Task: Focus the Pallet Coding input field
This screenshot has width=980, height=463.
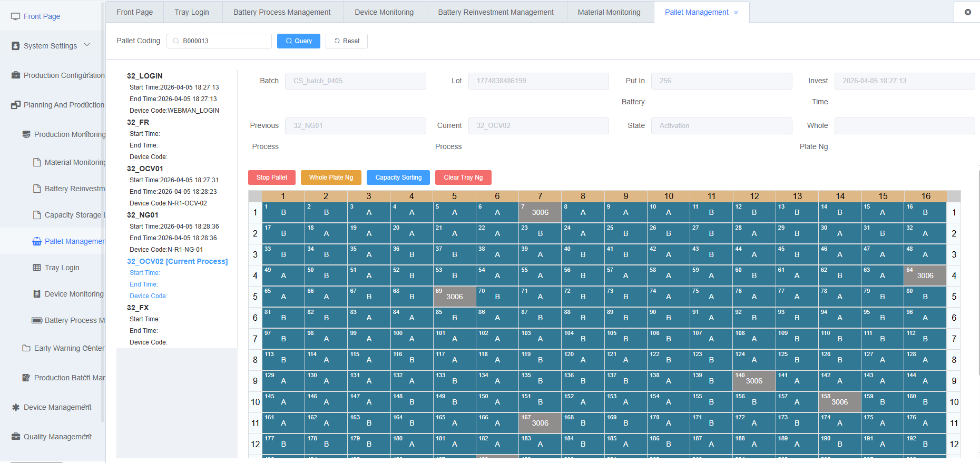Action: [219, 41]
